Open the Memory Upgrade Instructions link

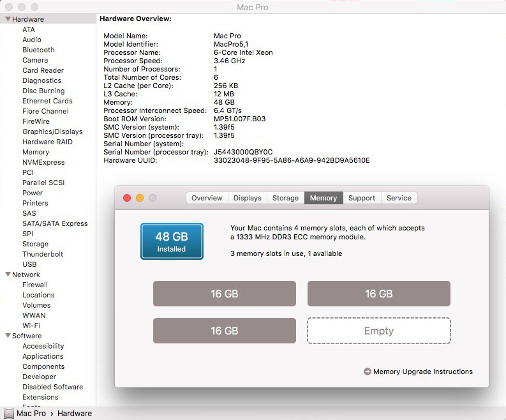423,371
